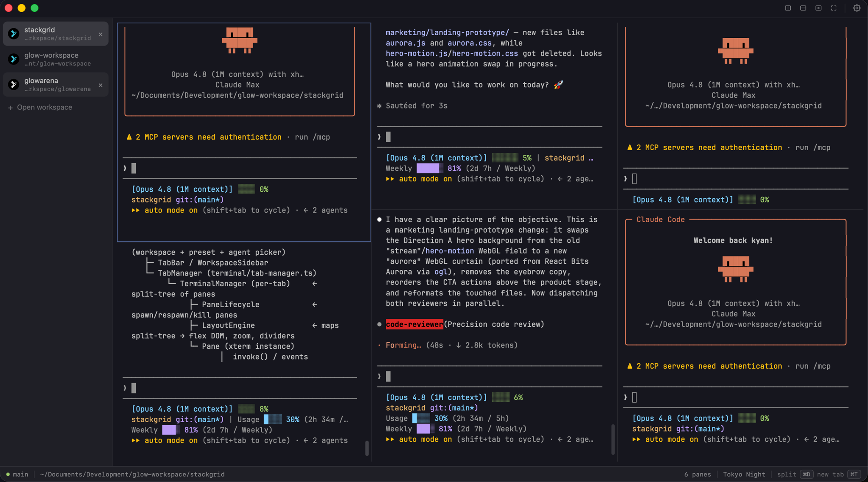Image resolution: width=868 pixels, height=482 pixels.
Task: Click the Claude Code box title
Action: [661, 220]
